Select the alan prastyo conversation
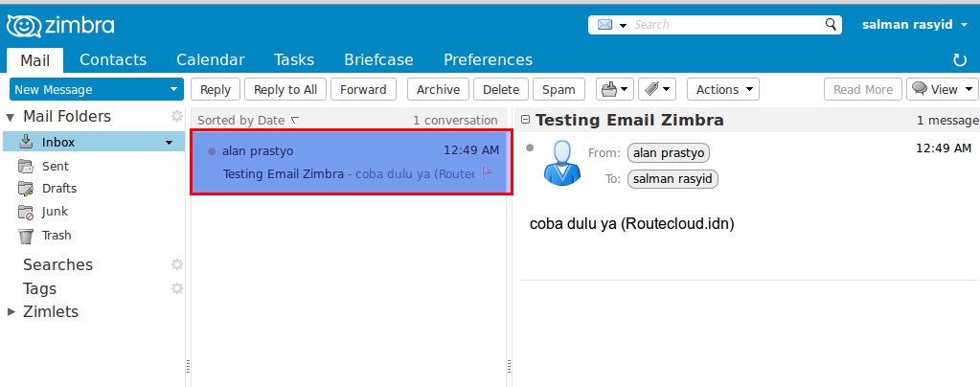 coord(352,162)
